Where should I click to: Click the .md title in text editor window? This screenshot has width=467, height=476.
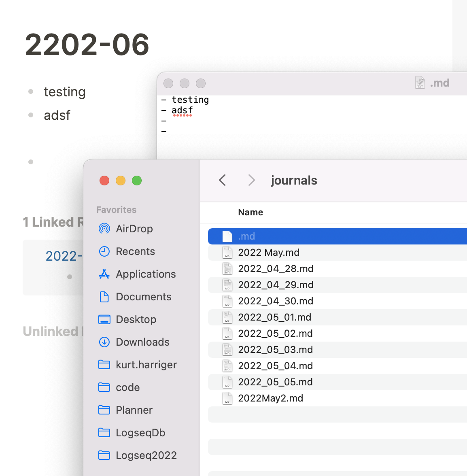click(x=440, y=83)
